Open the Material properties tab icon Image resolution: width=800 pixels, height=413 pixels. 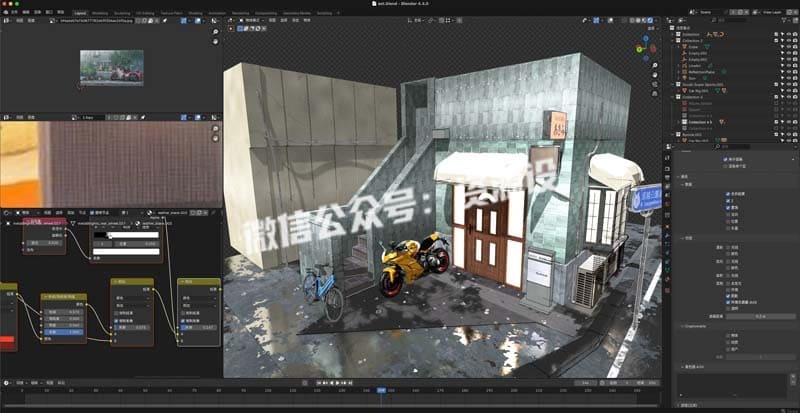pos(667,280)
